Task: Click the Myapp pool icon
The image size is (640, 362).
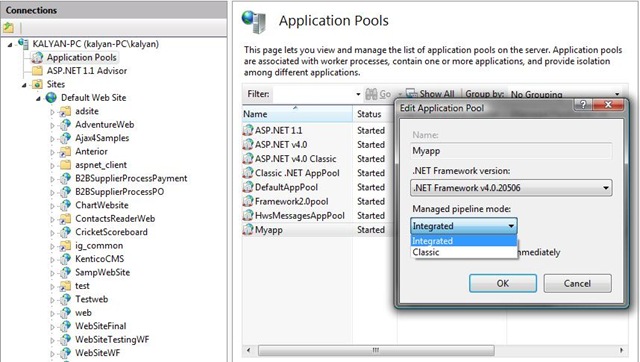Action: (x=248, y=230)
